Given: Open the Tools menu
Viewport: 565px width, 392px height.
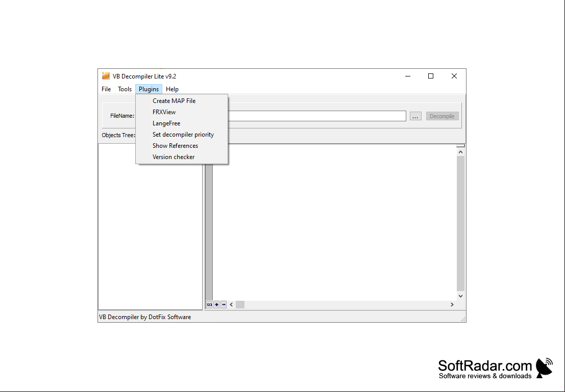Looking at the screenshot, I should [125, 89].
